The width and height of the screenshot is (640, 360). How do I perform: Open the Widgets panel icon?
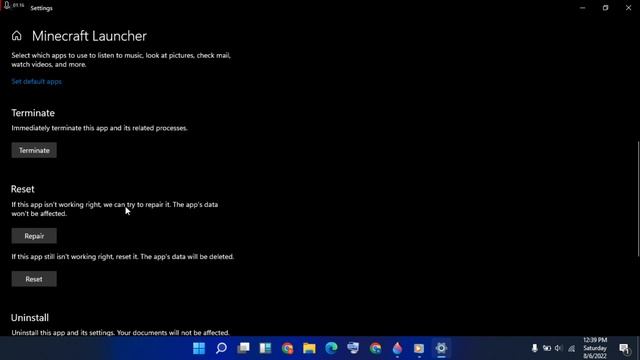point(266,348)
